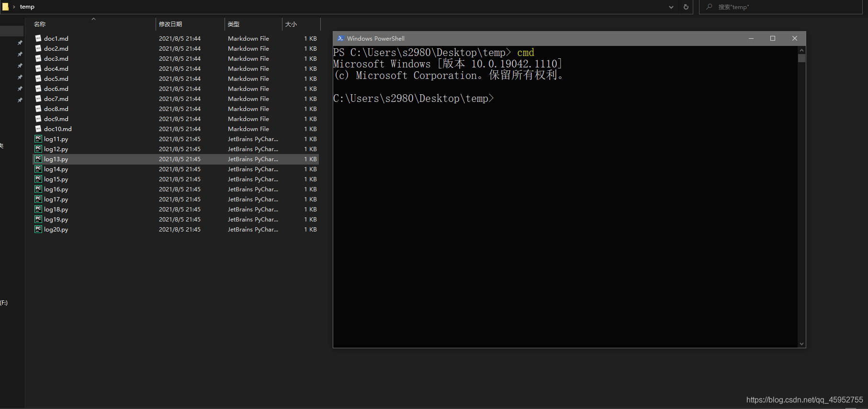Select the doc5.md file icon
Viewport: 868px width, 409px height.
(x=38, y=78)
